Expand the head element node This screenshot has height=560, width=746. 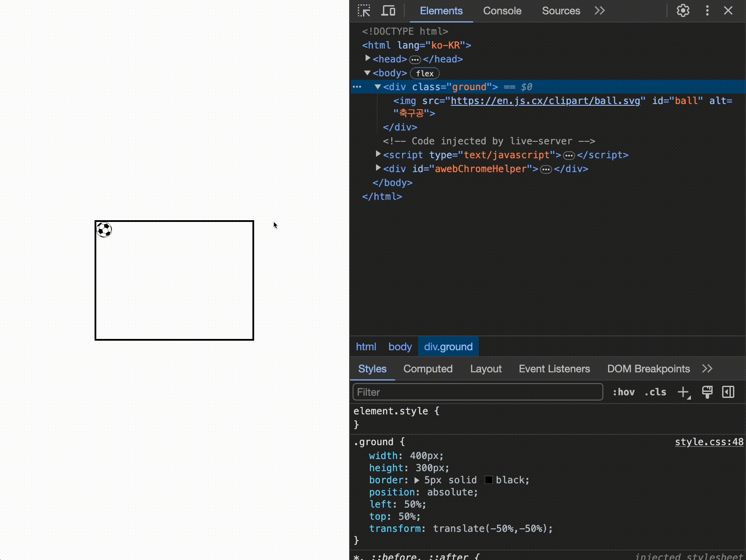pyautogui.click(x=368, y=58)
